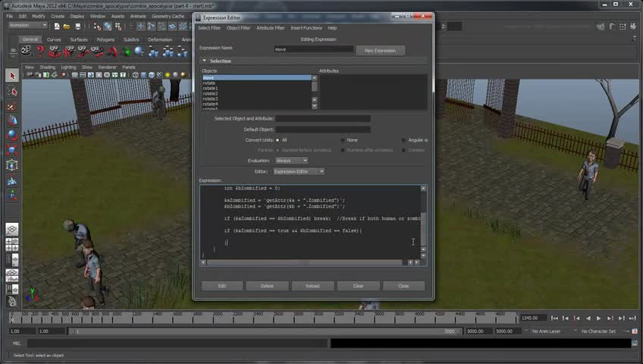
Task: Switch to single perspective view layout
Action: (12, 230)
